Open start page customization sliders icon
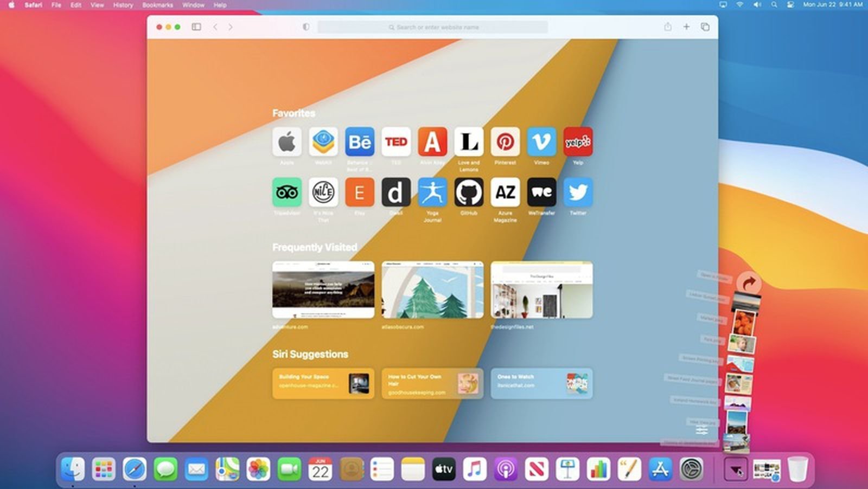The image size is (868, 489). click(x=702, y=430)
